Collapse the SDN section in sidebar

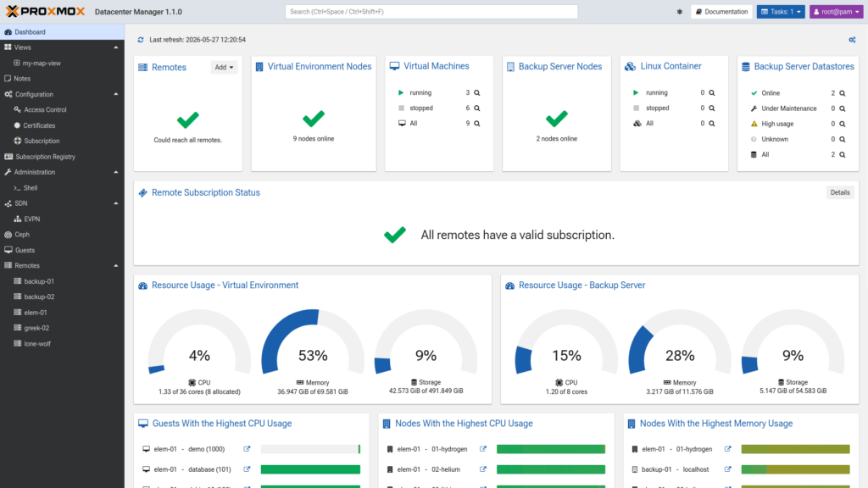115,203
